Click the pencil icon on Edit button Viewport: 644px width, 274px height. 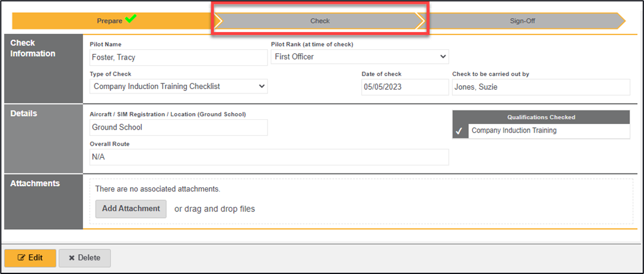21,258
